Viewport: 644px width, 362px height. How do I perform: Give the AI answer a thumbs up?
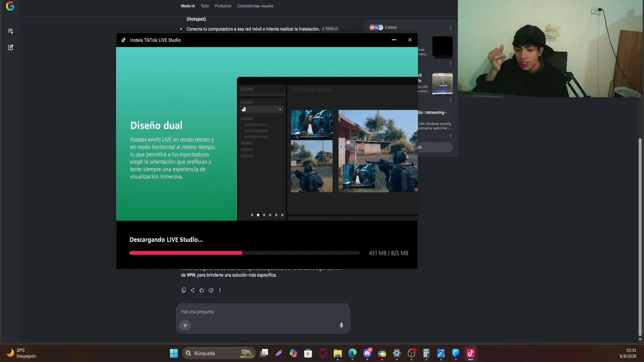tap(202, 290)
